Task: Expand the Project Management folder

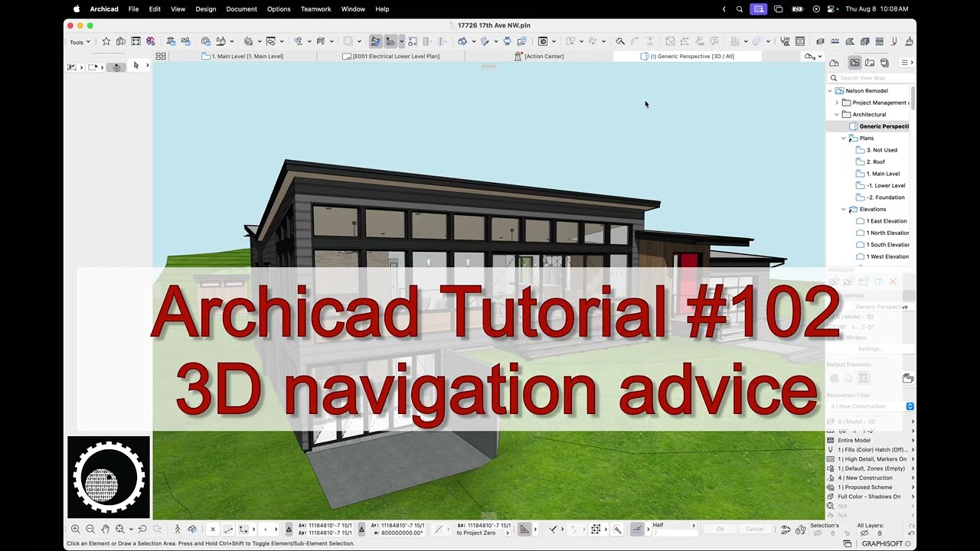Action: coord(837,103)
